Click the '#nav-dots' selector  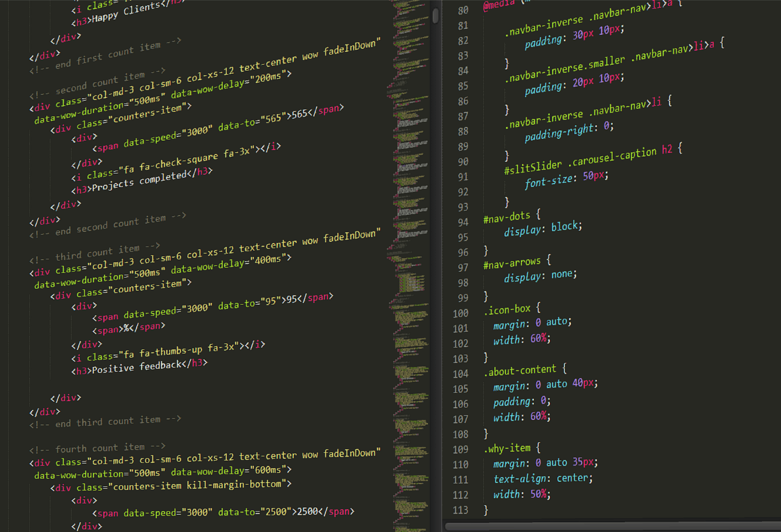point(507,217)
